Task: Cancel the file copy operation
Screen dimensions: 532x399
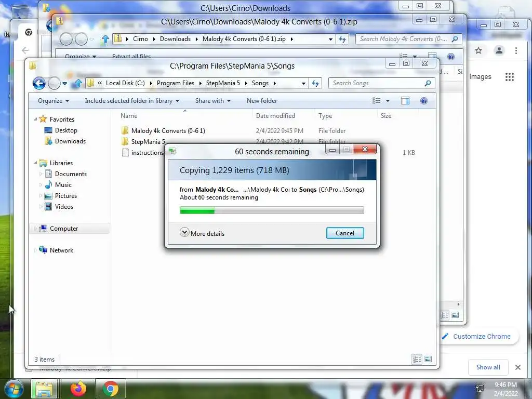Action: pos(345,233)
